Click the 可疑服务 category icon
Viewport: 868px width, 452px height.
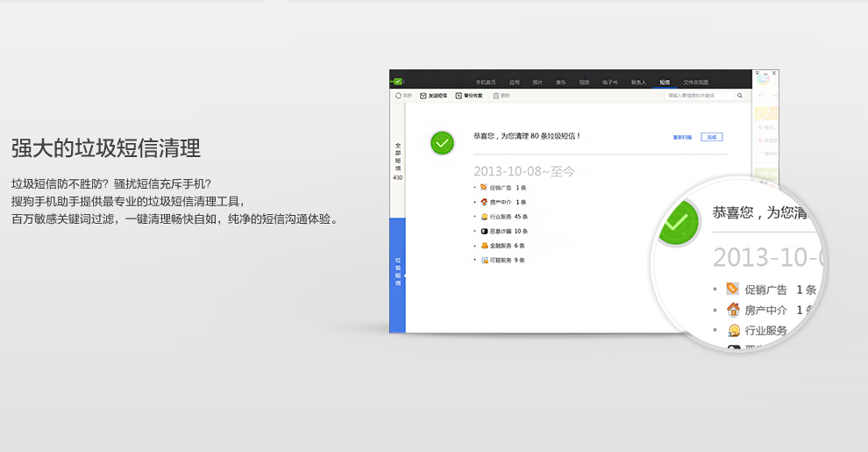(x=483, y=261)
